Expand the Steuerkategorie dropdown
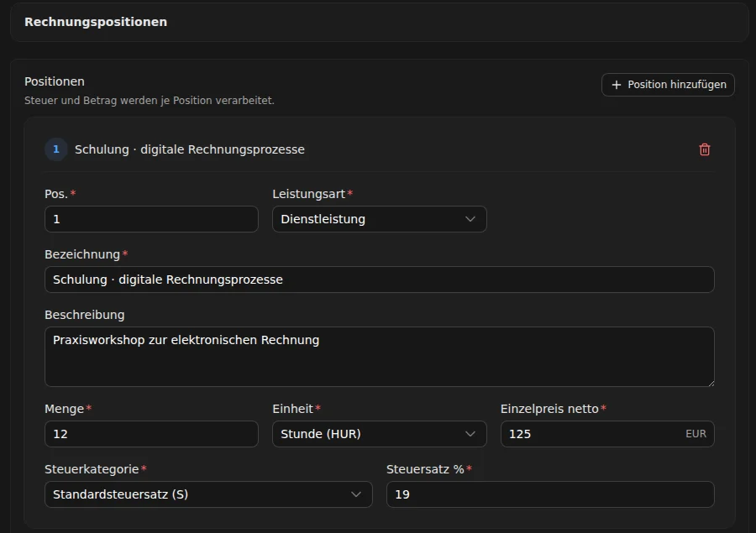Image resolution: width=756 pixels, height=533 pixels. (x=208, y=494)
